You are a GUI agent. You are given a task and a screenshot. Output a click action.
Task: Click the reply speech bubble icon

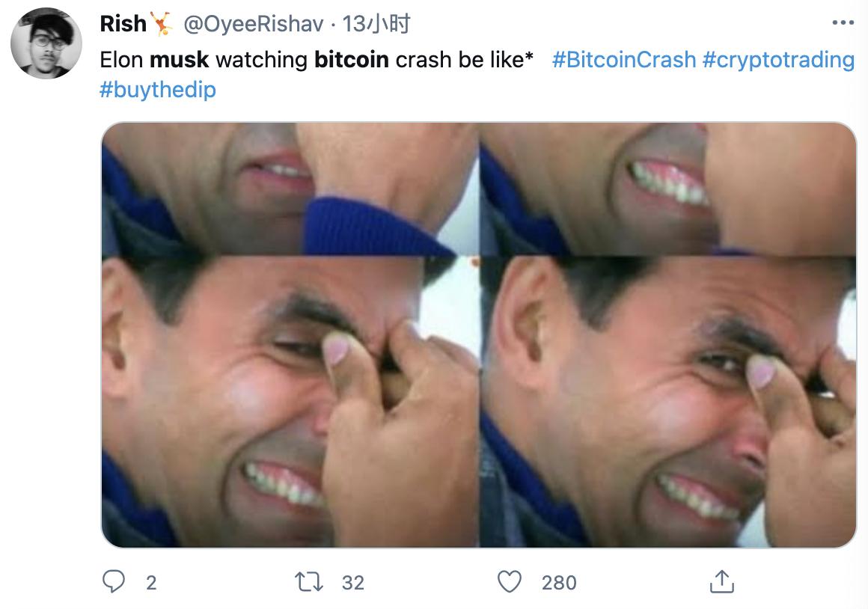tap(114, 581)
